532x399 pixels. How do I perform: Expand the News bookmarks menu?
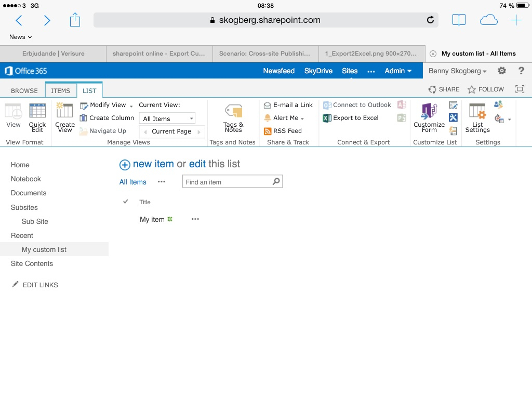click(20, 37)
